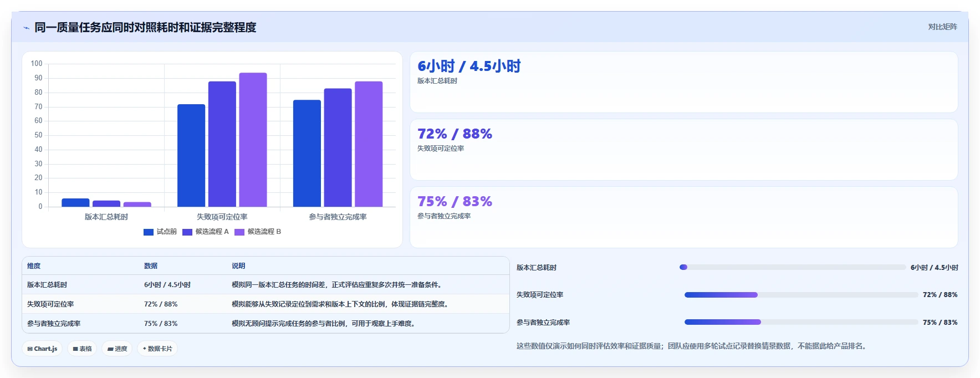Click the 数据 table column header
Image resolution: width=980 pixels, height=378 pixels.
click(x=151, y=266)
